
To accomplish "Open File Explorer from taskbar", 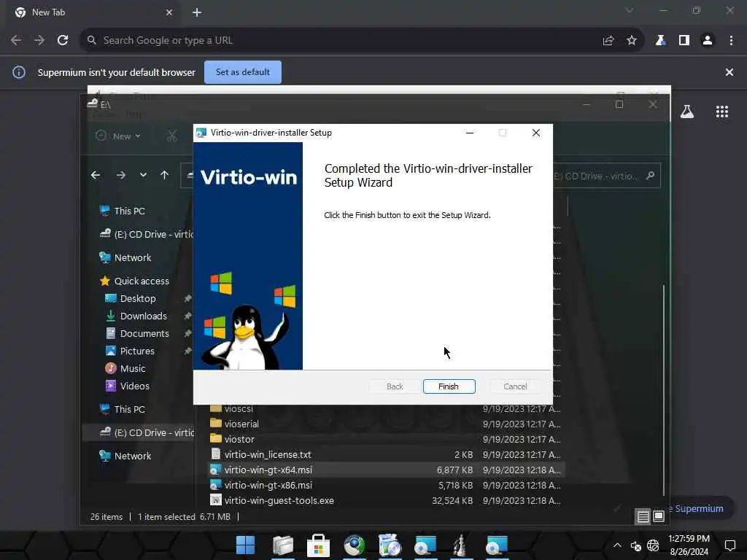I will pyautogui.click(x=282, y=545).
